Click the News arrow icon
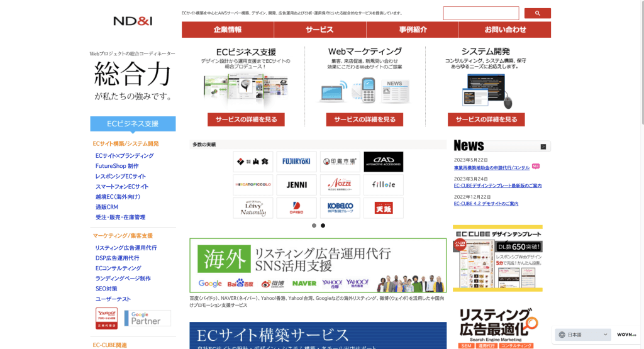 point(543,147)
